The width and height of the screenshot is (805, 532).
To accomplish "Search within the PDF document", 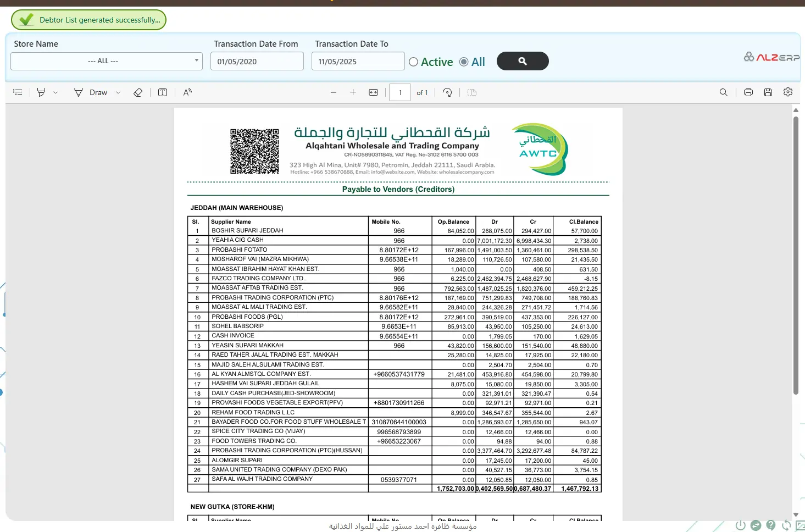I will [x=724, y=92].
